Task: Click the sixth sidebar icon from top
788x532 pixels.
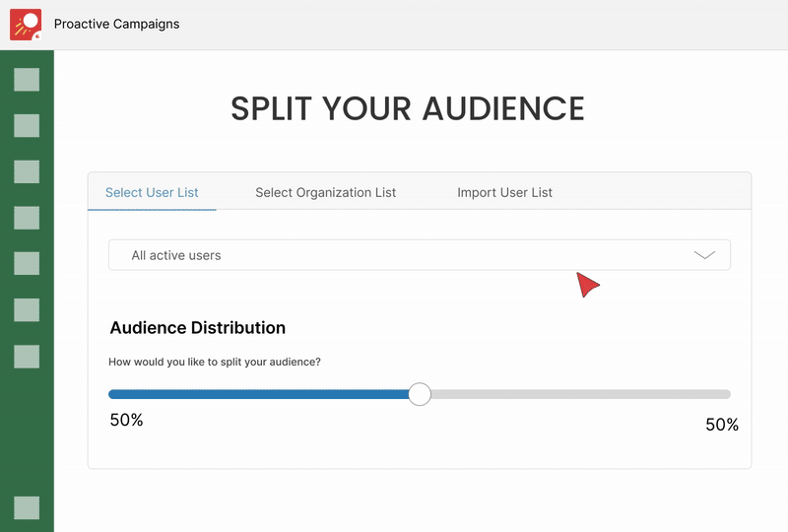Action: coord(27,309)
